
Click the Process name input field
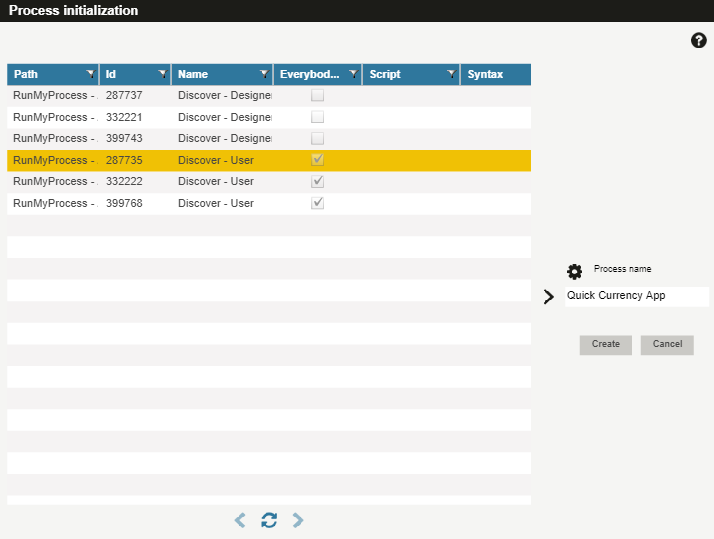tap(636, 296)
